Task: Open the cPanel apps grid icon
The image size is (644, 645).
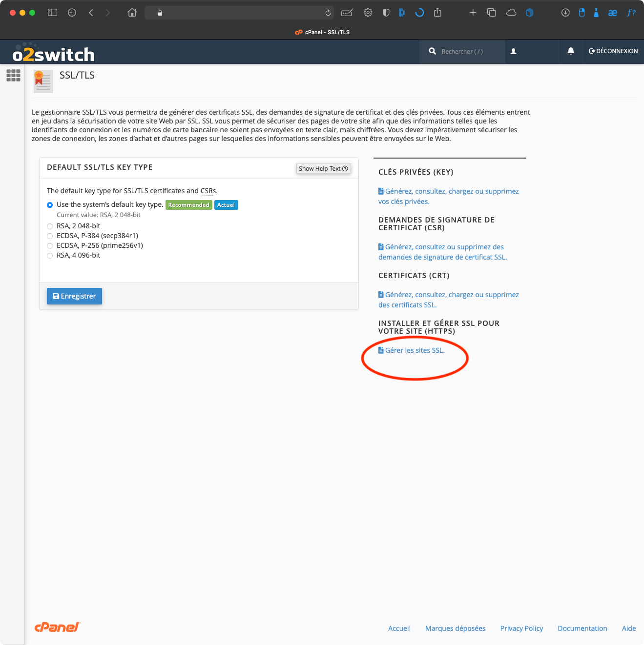Action: 13,75
